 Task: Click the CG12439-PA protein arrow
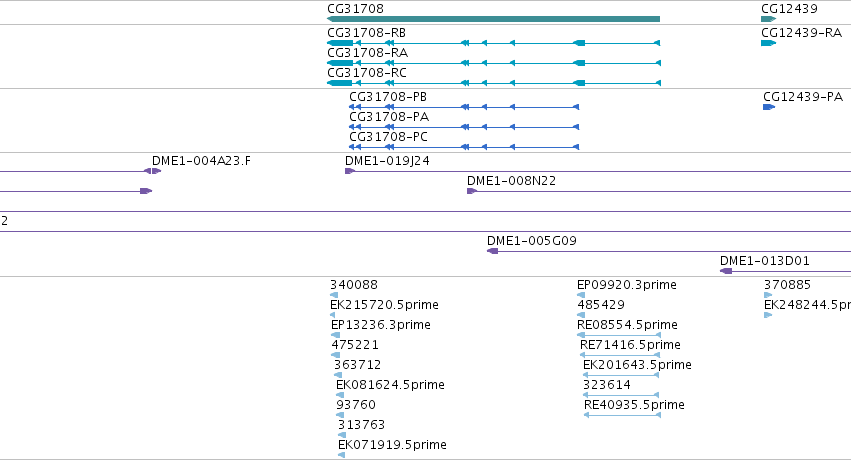coord(769,107)
